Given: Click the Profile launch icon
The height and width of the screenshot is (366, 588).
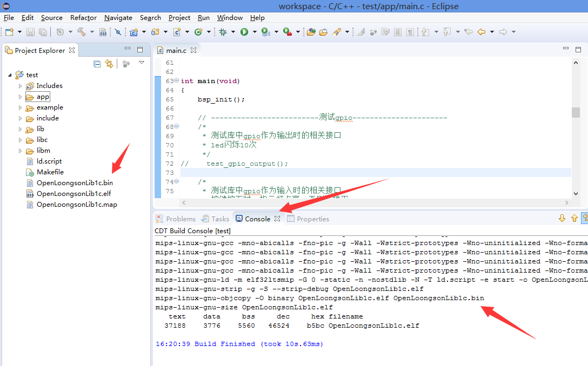Looking at the screenshot, I should [265, 32].
